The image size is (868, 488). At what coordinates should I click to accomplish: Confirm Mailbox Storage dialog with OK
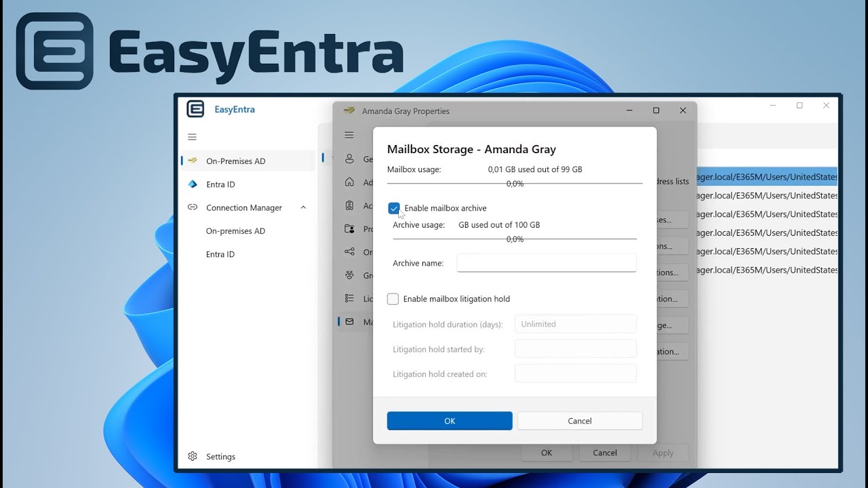click(450, 421)
